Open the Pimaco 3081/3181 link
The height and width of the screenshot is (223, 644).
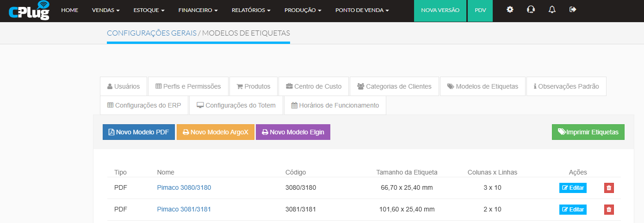point(184,209)
